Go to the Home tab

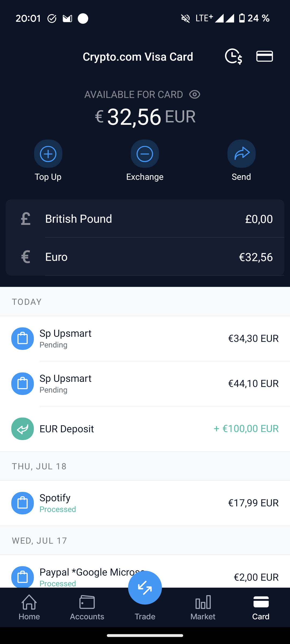pyautogui.click(x=29, y=608)
